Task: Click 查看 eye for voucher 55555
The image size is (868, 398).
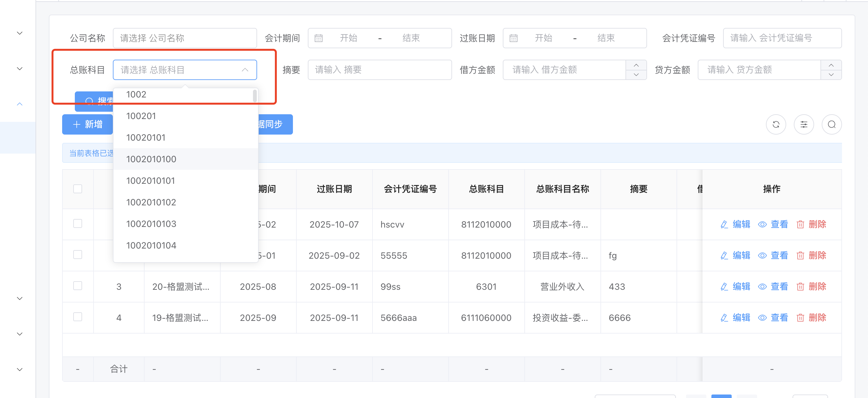Action: point(762,256)
